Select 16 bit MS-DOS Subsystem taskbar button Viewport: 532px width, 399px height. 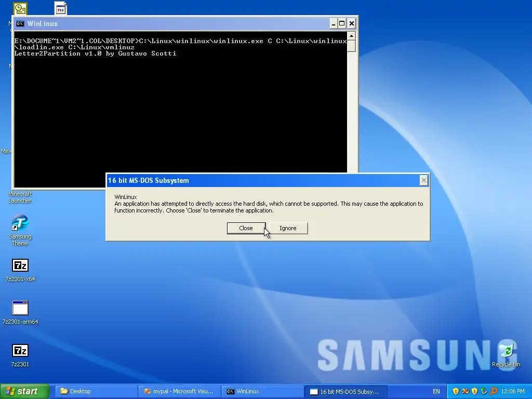[345, 391]
